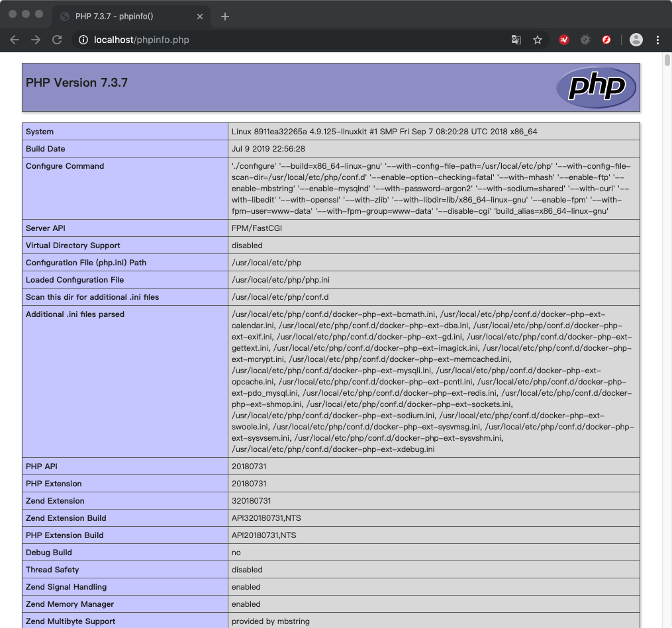This screenshot has width=672, height=628.
Task: Open the Google Translate page icon
Action: (516, 40)
